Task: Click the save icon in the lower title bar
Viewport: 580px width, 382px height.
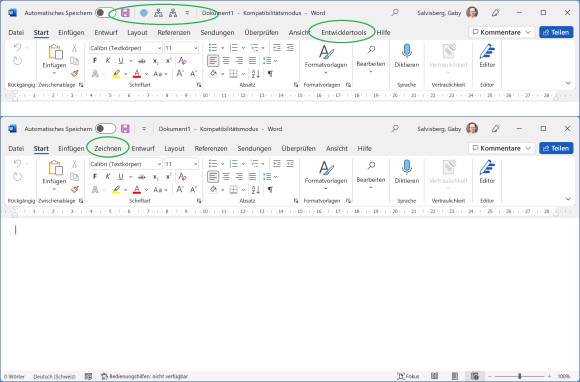Action: (x=125, y=129)
